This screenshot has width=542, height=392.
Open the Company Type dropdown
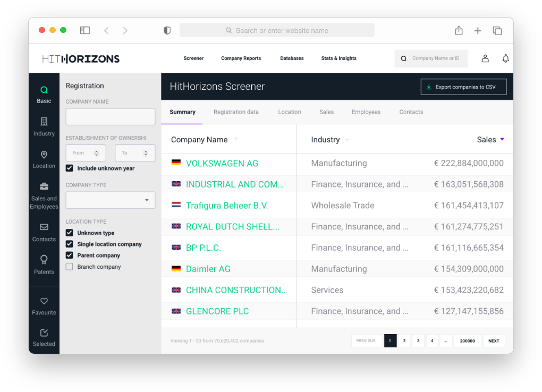tap(111, 200)
